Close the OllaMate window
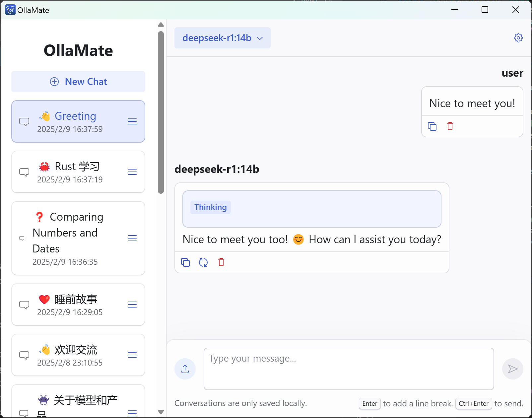Image resolution: width=532 pixels, height=418 pixels. click(x=516, y=10)
